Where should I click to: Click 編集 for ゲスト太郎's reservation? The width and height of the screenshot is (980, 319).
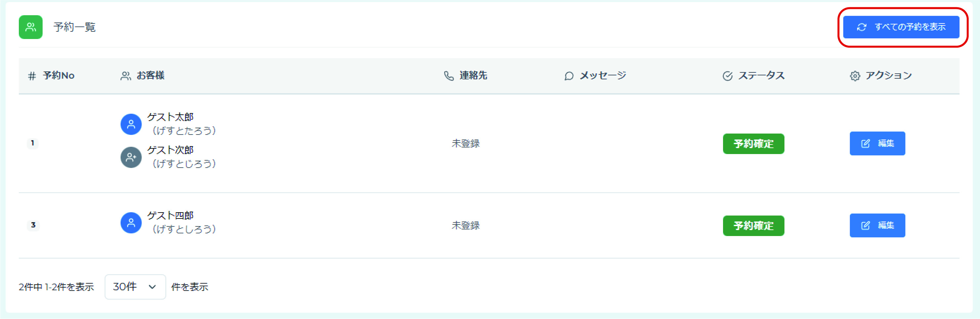(877, 143)
